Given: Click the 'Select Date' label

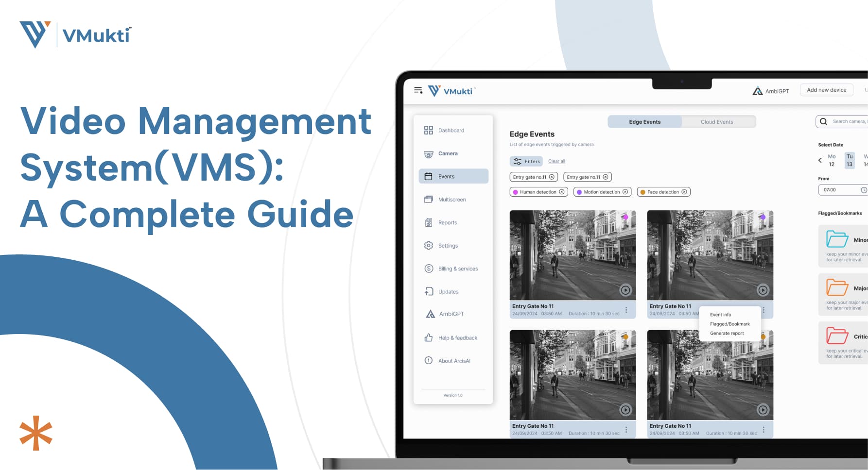Looking at the screenshot, I should tap(831, 145).
